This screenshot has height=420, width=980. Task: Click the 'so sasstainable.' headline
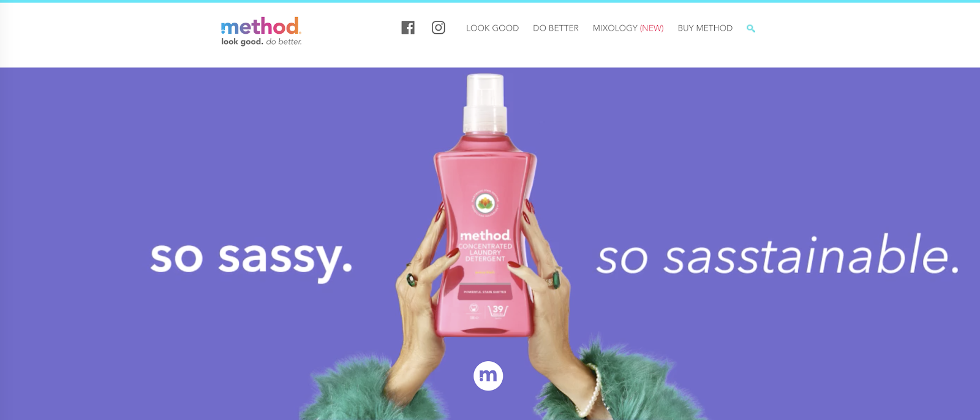pos(778,255)
